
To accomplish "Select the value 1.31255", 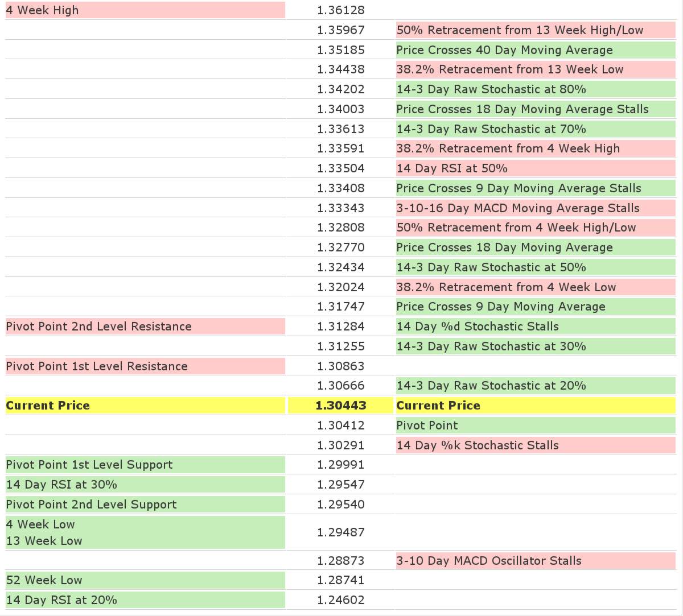I will [341, 346].
